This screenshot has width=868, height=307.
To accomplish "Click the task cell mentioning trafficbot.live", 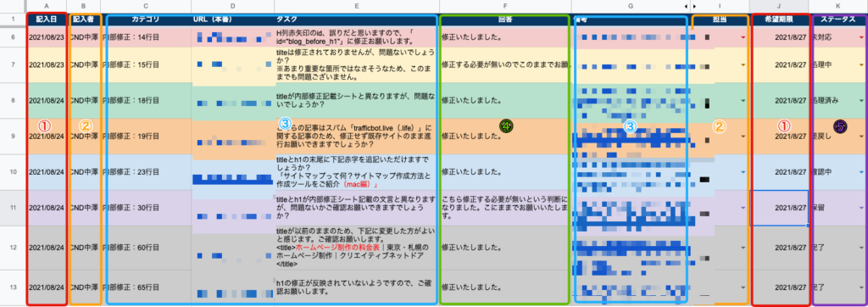I will pos(357,136).
